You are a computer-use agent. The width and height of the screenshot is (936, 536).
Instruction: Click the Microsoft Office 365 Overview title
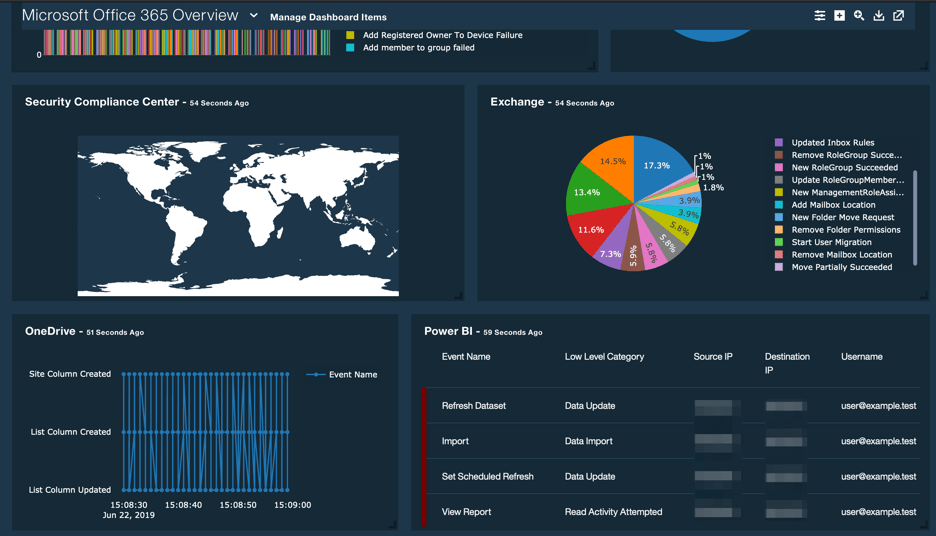[x=130, y=16]
